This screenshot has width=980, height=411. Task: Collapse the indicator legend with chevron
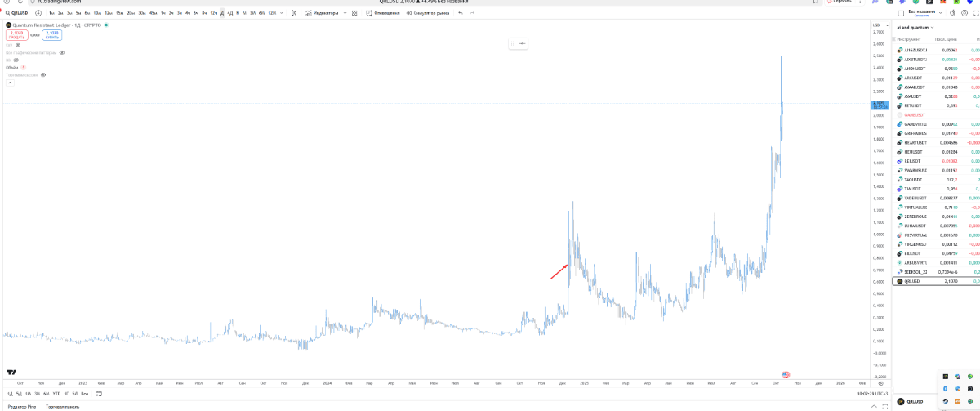tap(10, 83)
